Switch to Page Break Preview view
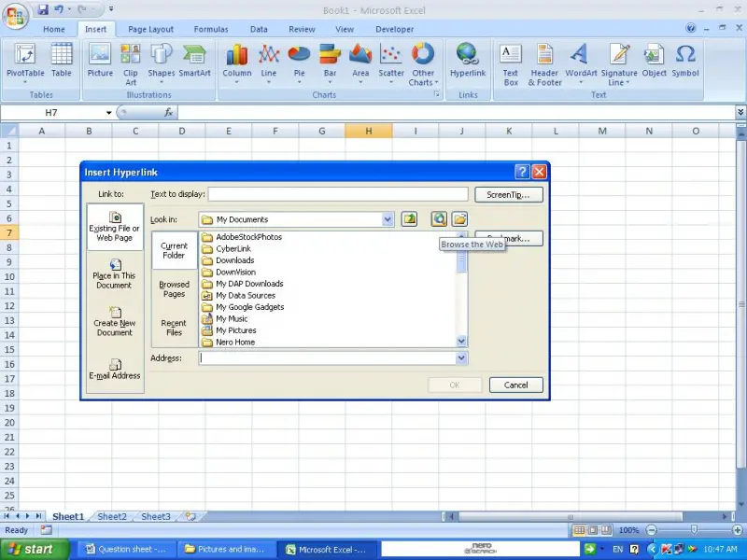This screenshot has width=747, height=560. (606, 530)
